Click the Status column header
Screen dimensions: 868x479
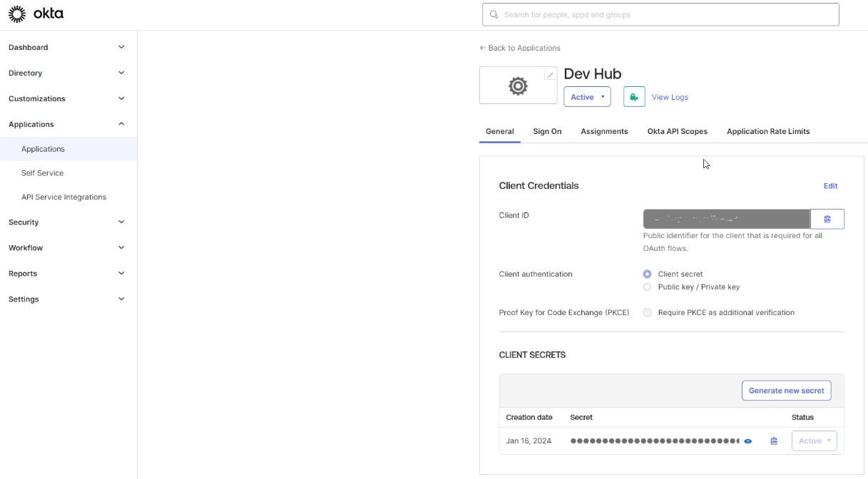point(802,417)
